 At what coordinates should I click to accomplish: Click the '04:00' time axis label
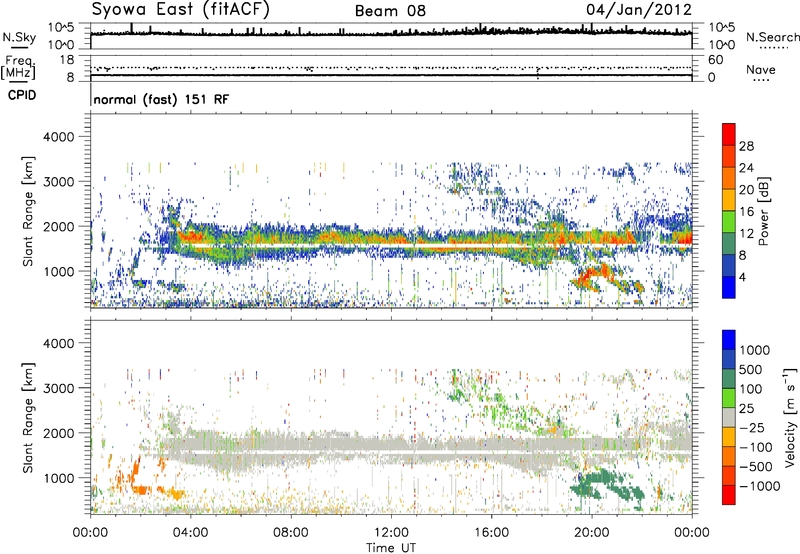190,533
